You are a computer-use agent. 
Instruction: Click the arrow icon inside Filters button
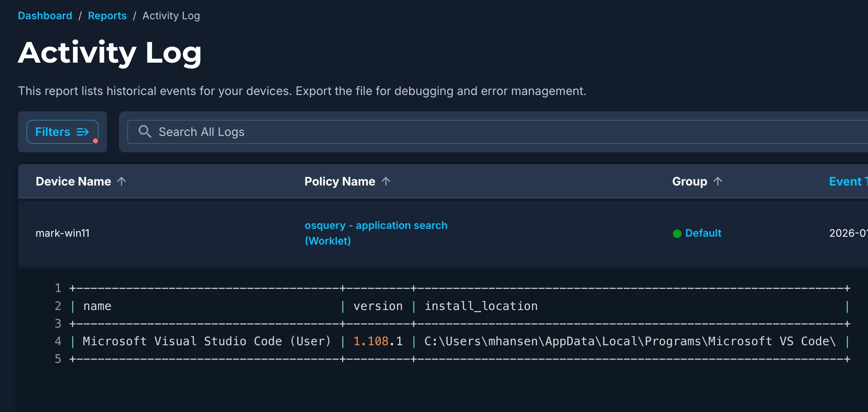pyautogui.click(x=83, y=132)
